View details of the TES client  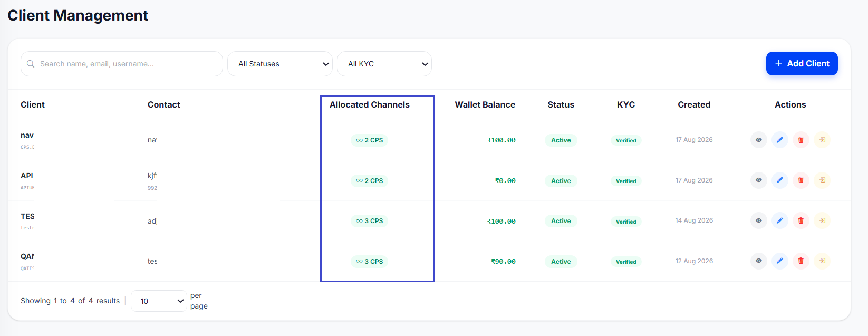[x=759, y=220]
